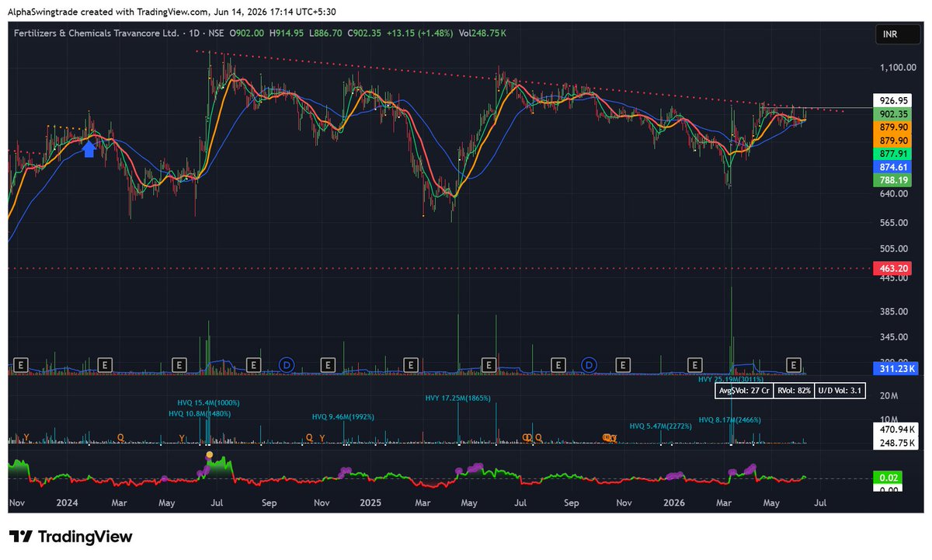
Task: Open the earnings E marker near February 2024
Action: 106,363
